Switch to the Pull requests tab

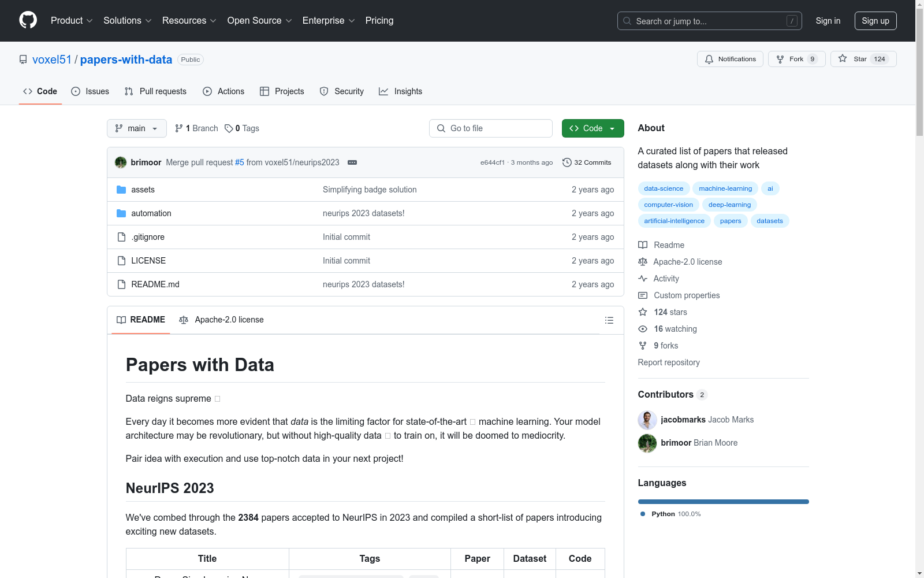click(155, 91)
